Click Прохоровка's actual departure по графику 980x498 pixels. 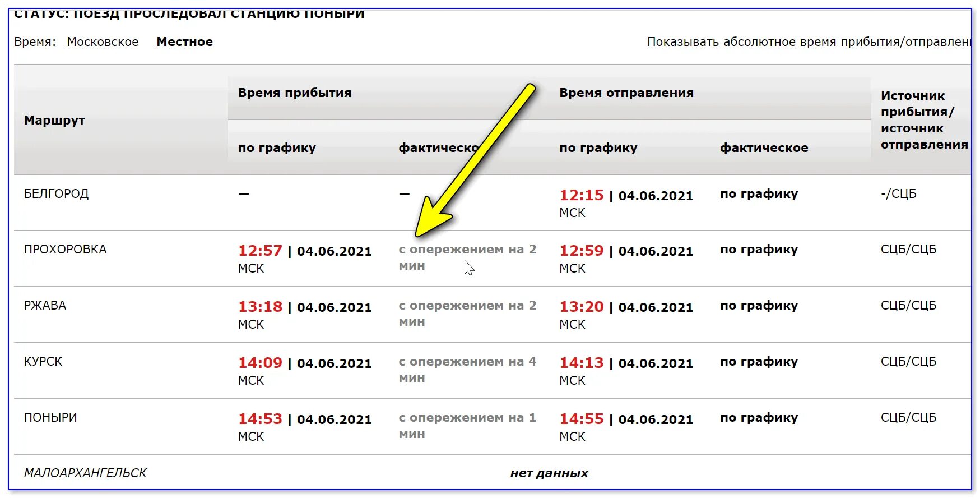[x=759, y=250]
